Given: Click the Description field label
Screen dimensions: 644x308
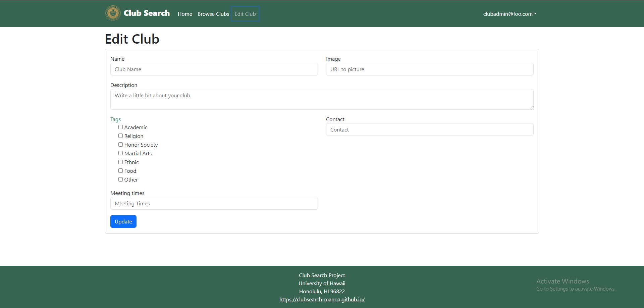Looking at the screenshot, I should tap(124, 85).
